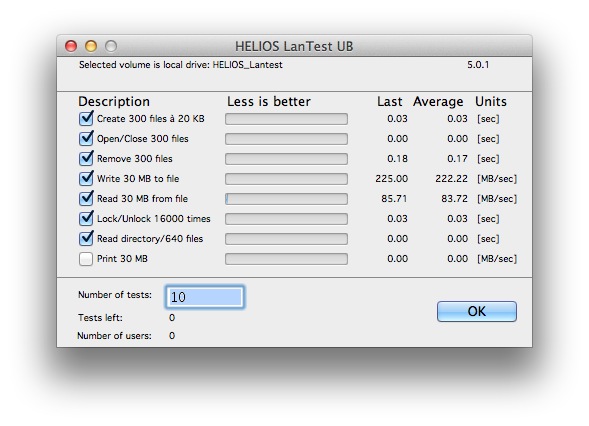Viewport: 589px width, 426px height.
Task: Disable the Remove 300 files test
Action: coord(86,159)
